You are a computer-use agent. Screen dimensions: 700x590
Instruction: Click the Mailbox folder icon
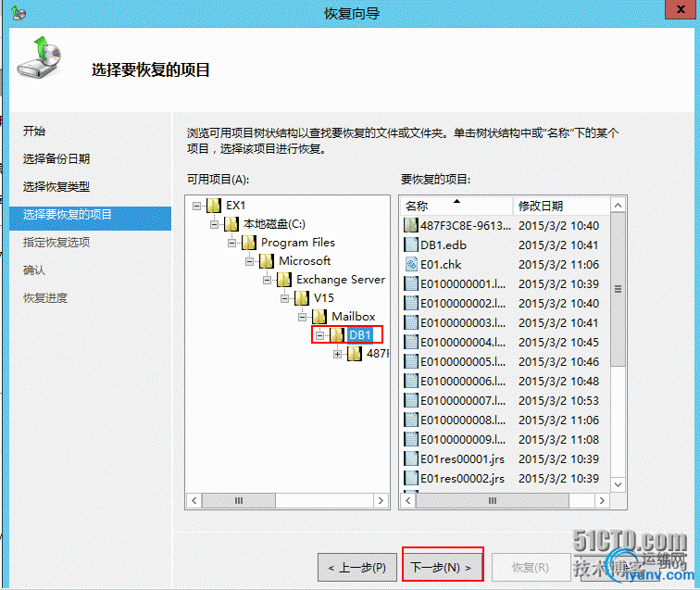coord(319,317)
